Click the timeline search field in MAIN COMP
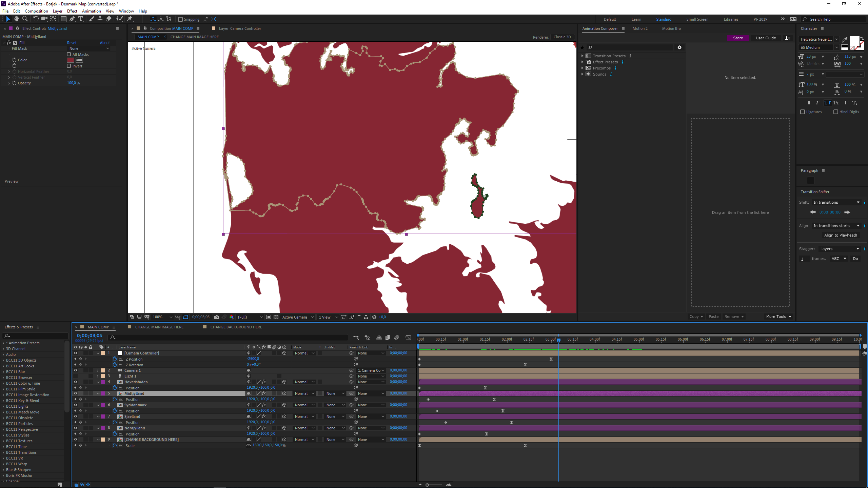This screenshot has height=488, width=868. click(x=227, y=338)
